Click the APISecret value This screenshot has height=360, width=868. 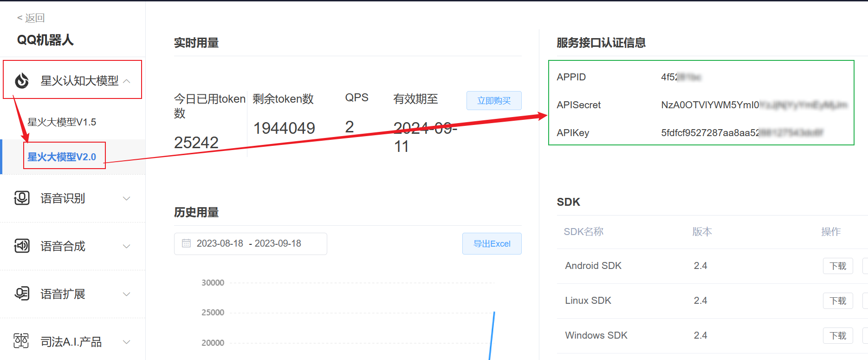[754, 105]
